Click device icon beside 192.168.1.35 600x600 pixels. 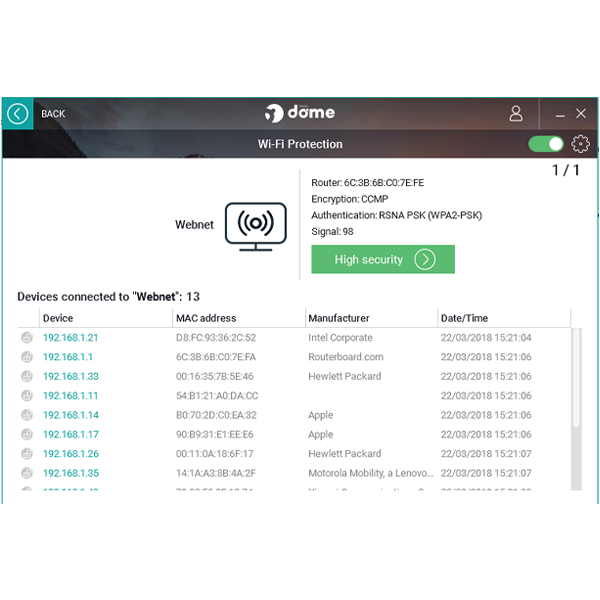pyautogui.click(x=27, y=473)
